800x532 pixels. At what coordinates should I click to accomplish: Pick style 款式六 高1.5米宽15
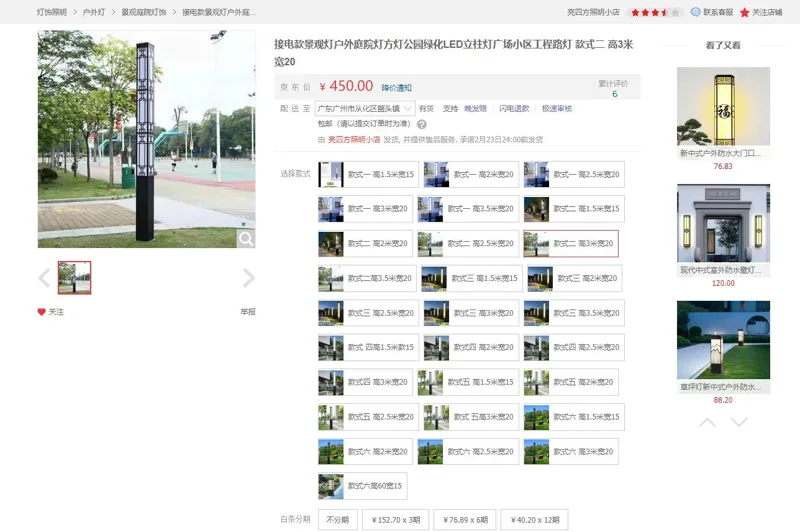[574, 417]
